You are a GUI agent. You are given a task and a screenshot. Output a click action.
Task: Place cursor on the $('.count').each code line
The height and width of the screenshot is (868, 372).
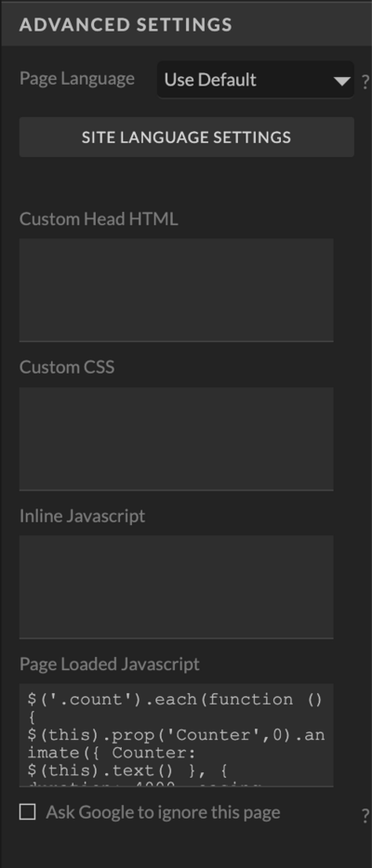175,700
